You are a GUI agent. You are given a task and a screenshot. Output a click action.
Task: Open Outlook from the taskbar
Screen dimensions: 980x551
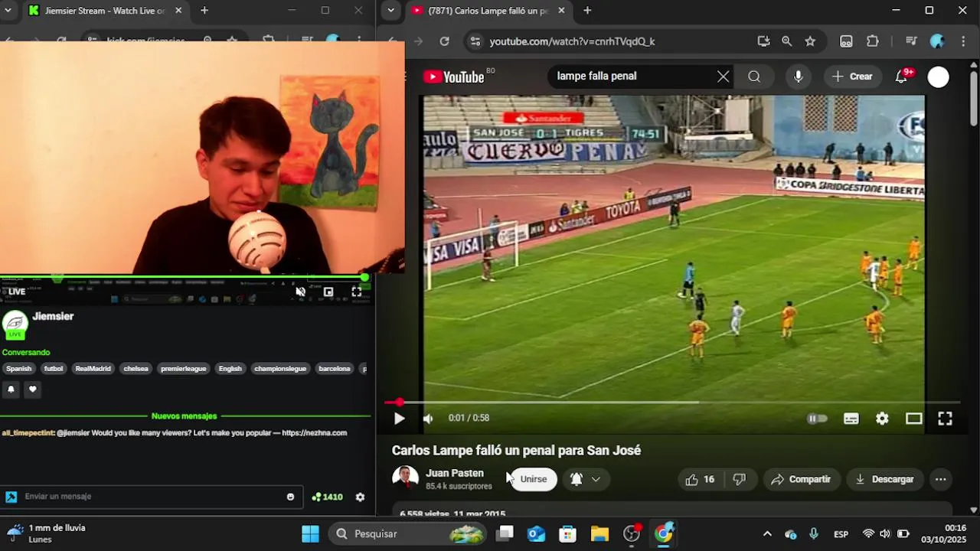[x=536, y=533]
